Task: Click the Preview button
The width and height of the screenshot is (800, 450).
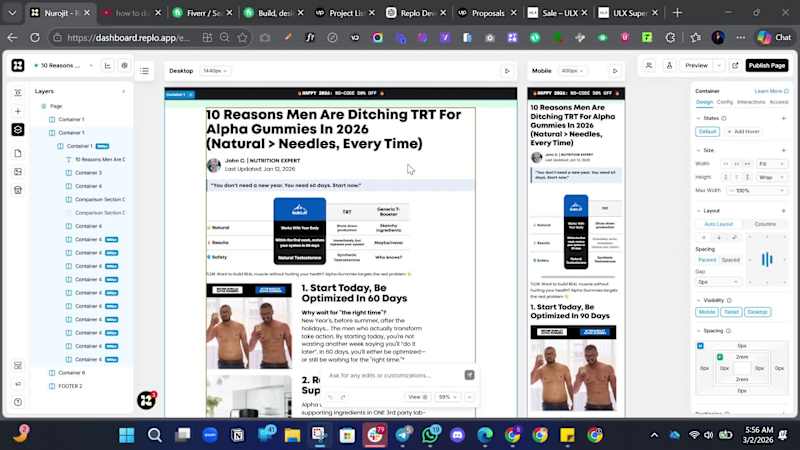Action: coord(696,65)
